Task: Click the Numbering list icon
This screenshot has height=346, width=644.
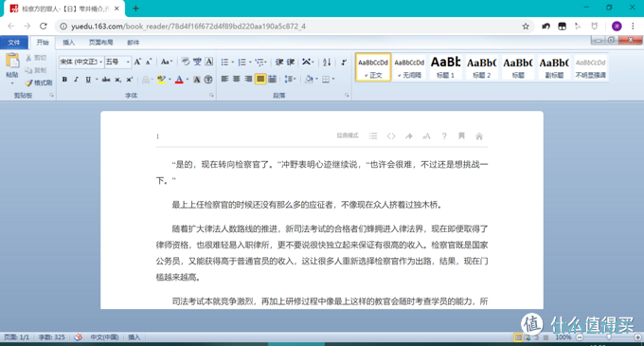Action: point(242,62)
